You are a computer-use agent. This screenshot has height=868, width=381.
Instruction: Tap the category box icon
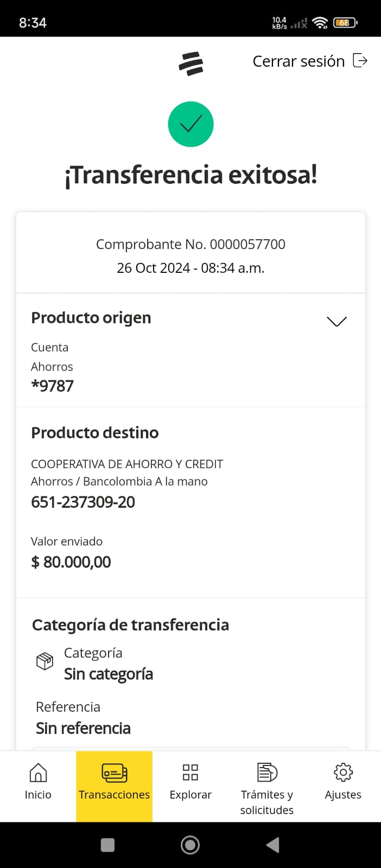click(x=45, y=661)
